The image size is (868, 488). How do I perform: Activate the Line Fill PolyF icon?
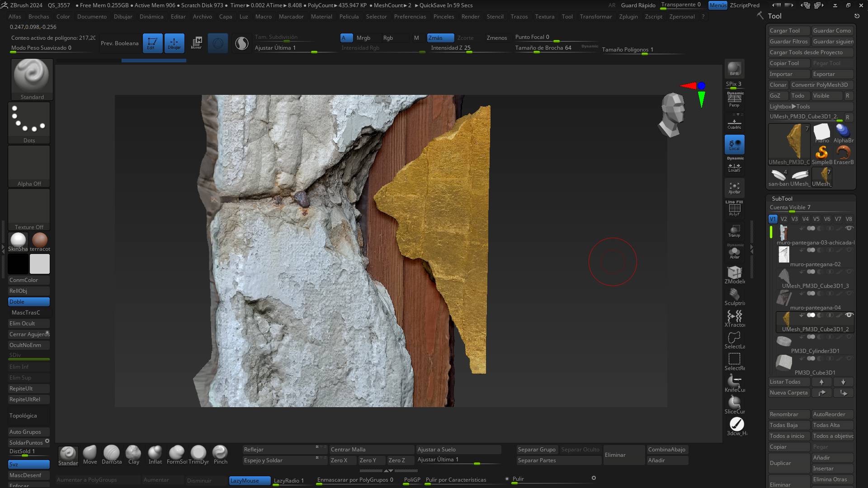tap(734, 209)
